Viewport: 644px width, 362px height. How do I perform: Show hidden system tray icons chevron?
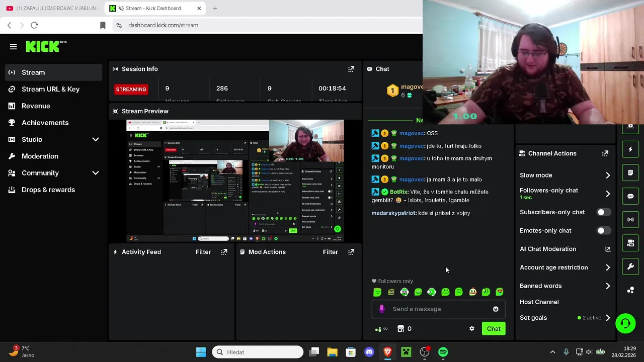[x=552, y=352]
